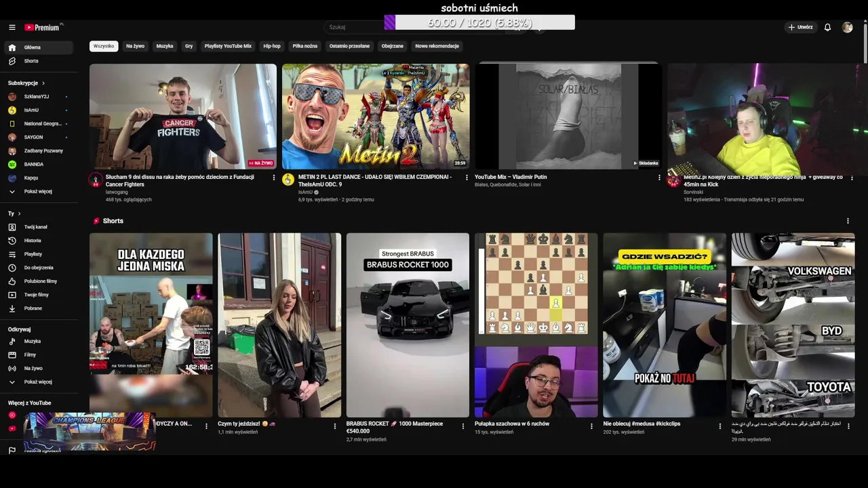Image resolution: width=868 pixels, height=488 pixels.
Task: Select the Nowe rekomendacje chip
Action: click(437, 46)
